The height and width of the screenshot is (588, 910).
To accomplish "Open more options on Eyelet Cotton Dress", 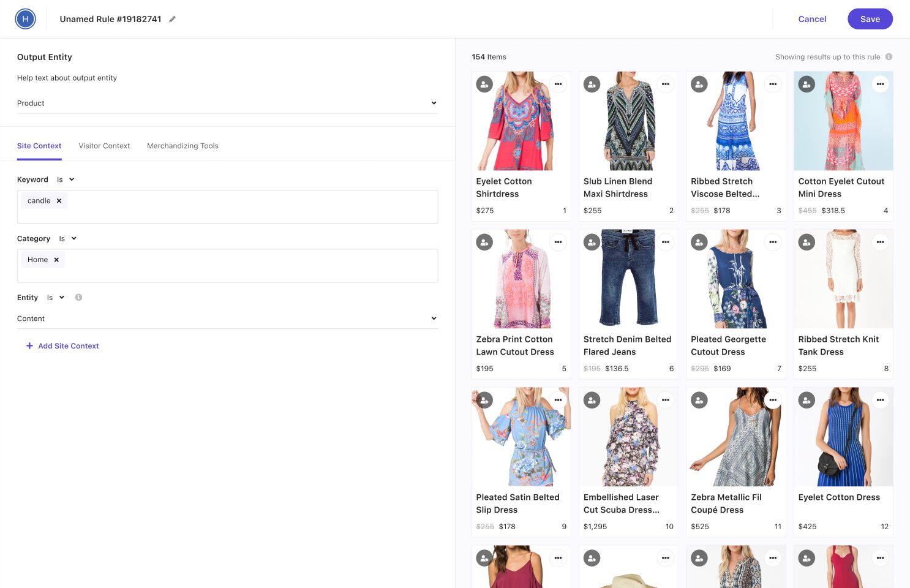I will point(880,400).
